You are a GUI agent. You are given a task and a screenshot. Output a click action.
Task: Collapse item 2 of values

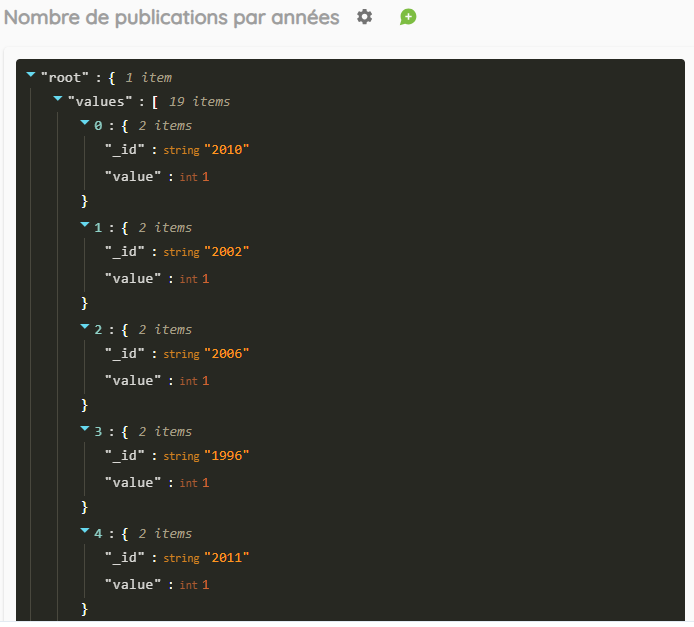[x=85, y=327]
